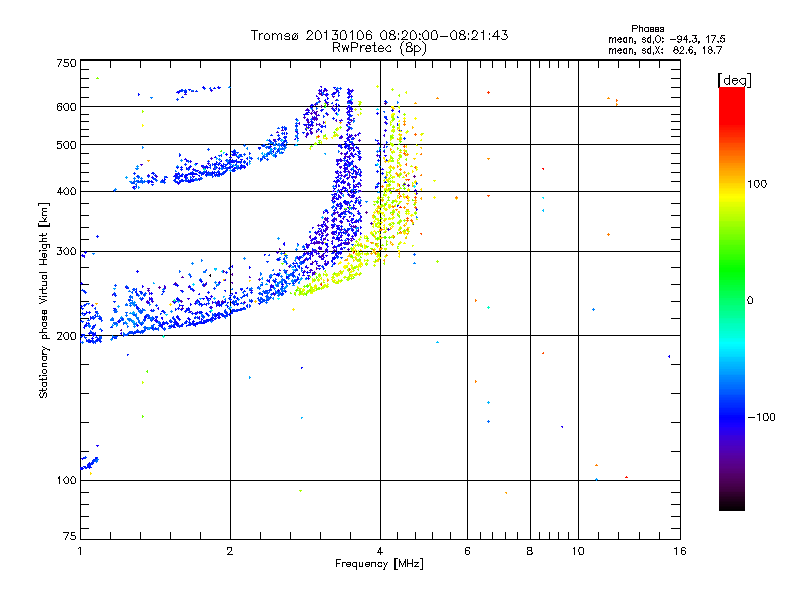This screenshot has height=600, width=800.
Task: Click the y-axis label "500"
Action: point(66,145)
